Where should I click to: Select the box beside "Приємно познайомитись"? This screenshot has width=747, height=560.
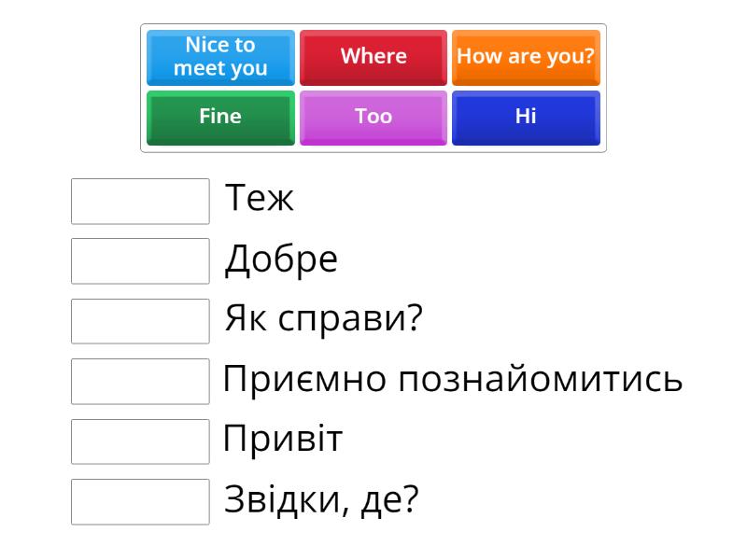tap(140, 382)
